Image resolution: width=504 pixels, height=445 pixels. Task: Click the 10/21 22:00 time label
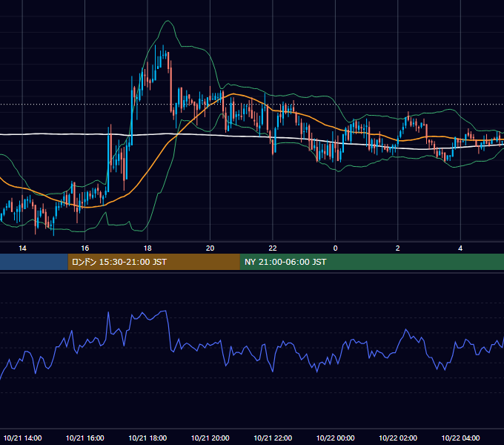[273, 438]
